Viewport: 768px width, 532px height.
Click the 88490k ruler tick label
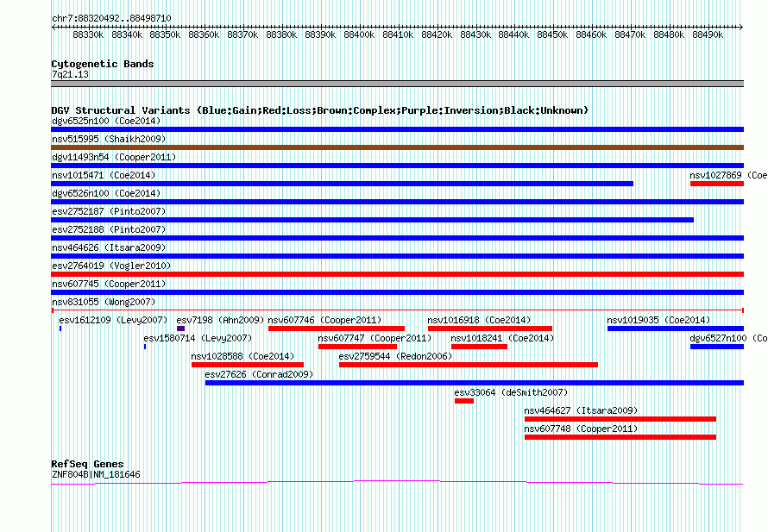[x=708, y=34]
